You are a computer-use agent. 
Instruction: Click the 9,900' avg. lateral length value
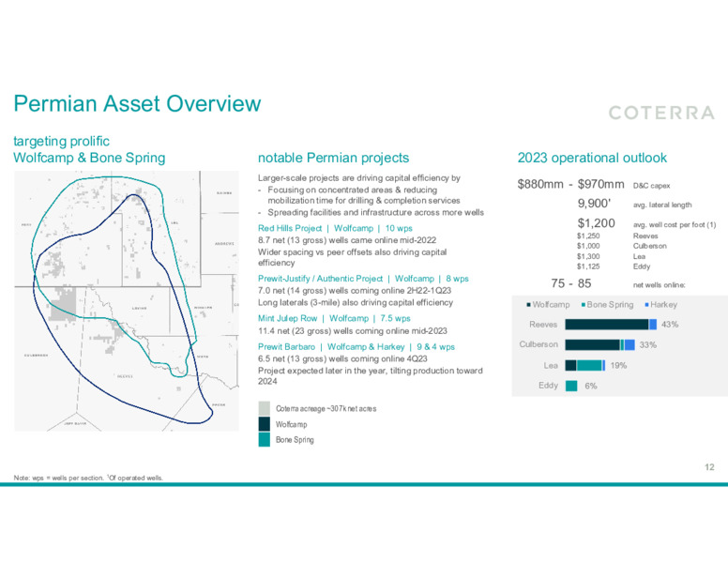[x=594, y=204]
